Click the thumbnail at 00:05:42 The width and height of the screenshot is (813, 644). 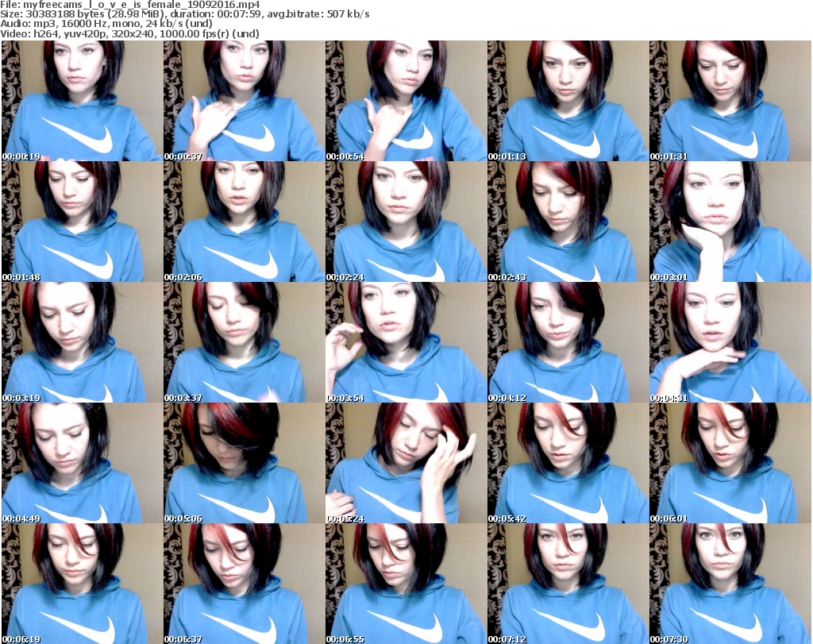[x=568, y=463]
